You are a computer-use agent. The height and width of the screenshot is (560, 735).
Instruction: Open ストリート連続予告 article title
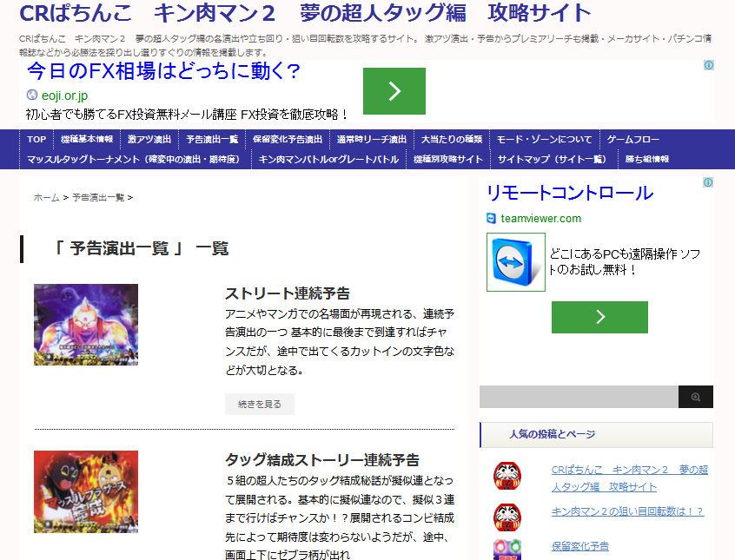pos(288,293)
